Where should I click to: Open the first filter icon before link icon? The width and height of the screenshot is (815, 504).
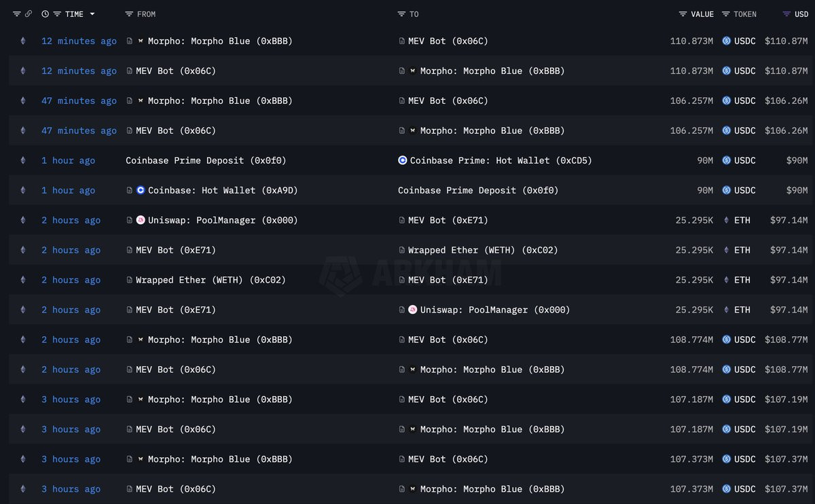coord(16,14)
